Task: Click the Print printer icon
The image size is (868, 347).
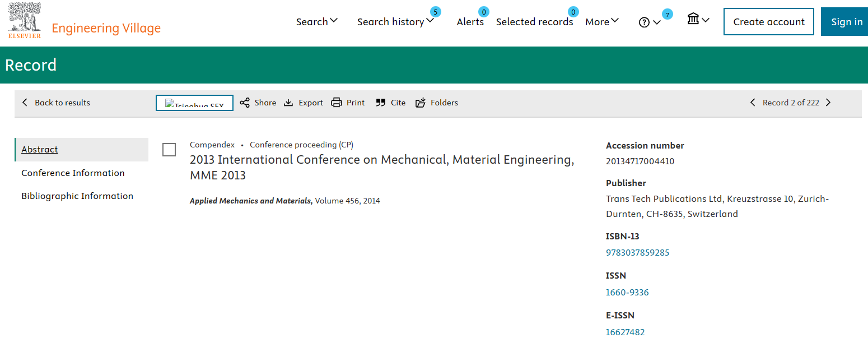Action: click(x=337, y=103)
